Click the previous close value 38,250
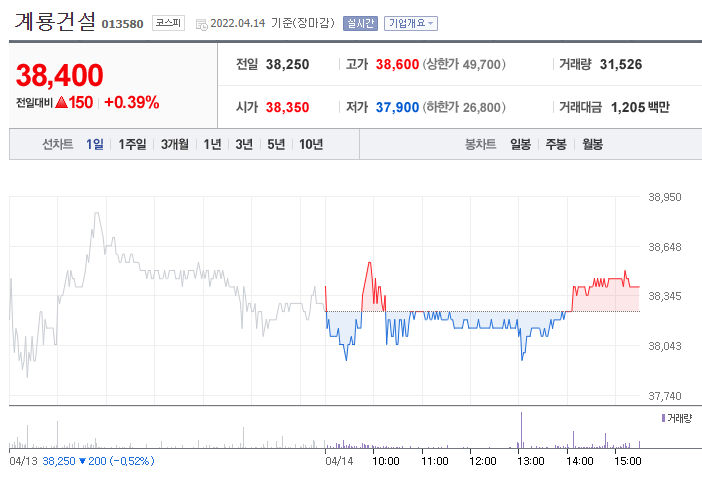Image resolution: width=702 pixels, height=483 pixels. 287,64
